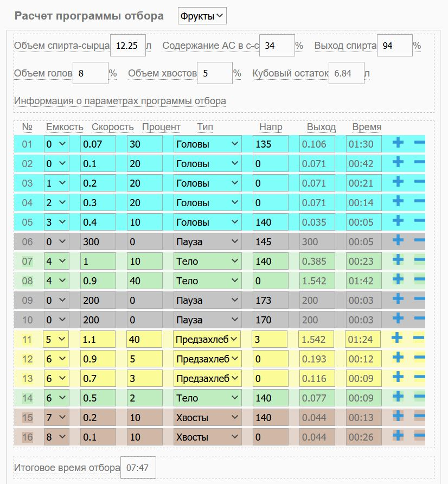Image resolution: width=448 pixels, height=484 pixels.
Task: Click the plus icon on row 11
Action: tap(397, 338)
